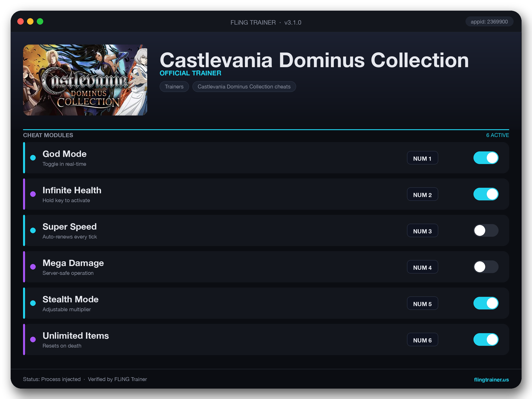This screenshot has width=532, height=399.
Task: Click the Infinite Health purple status dot
Action: click(33, 194)
